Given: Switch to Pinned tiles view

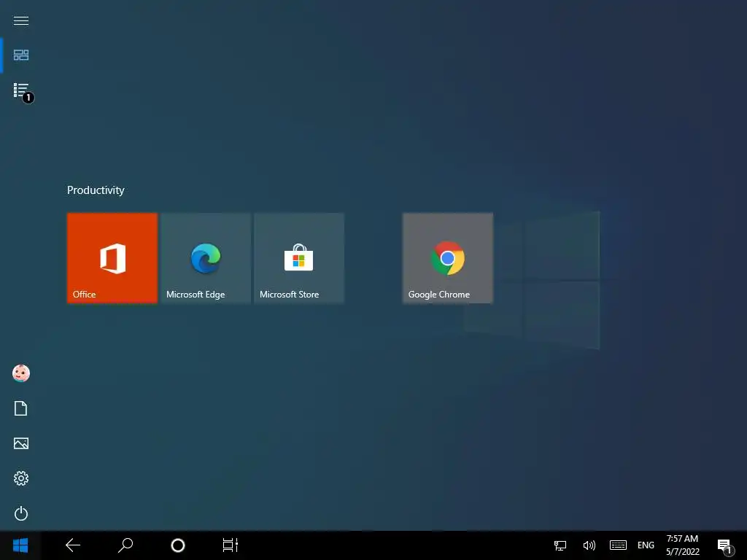Looking at the screenshot, I should [21, 55].
